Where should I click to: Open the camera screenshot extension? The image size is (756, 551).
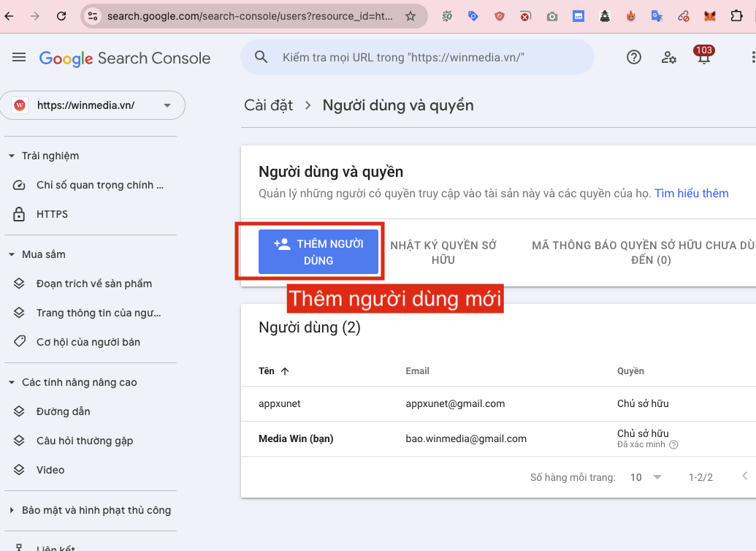[552, 16]
